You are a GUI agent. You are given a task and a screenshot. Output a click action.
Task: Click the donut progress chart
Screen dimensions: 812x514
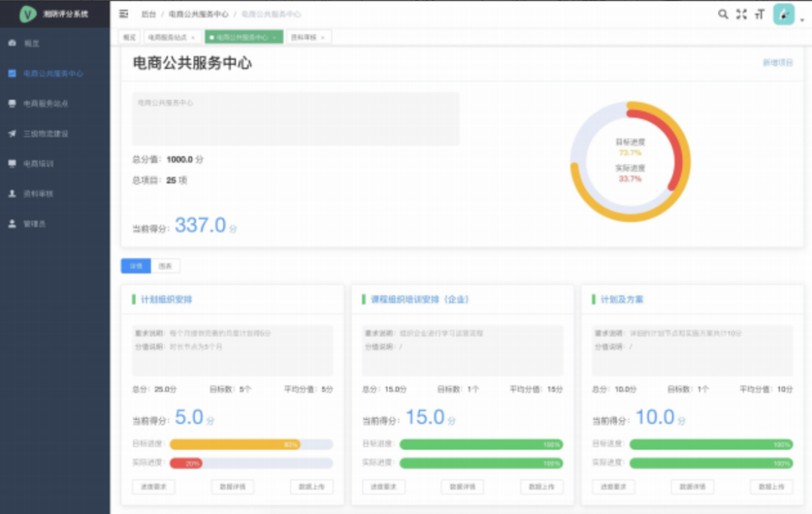coord(630,162)
